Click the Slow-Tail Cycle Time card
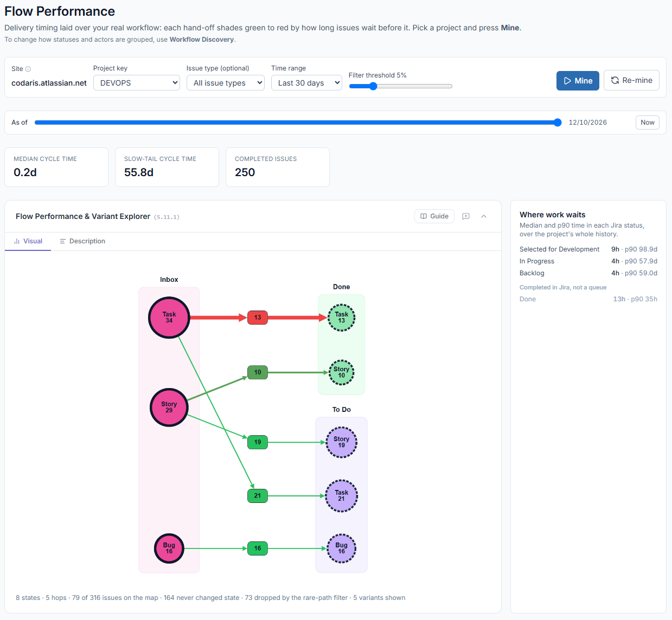The height and width of the screenshot is (620, 672). coord(167,167)
